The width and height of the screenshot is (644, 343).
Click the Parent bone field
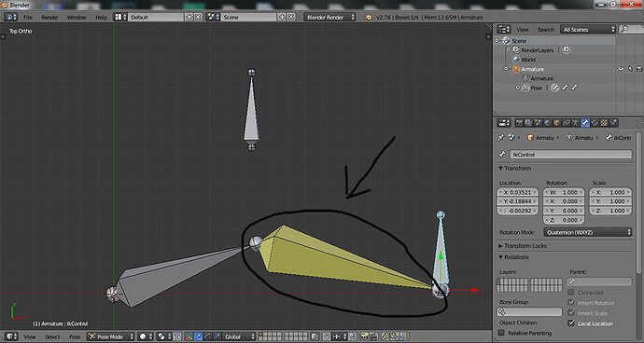599,281
